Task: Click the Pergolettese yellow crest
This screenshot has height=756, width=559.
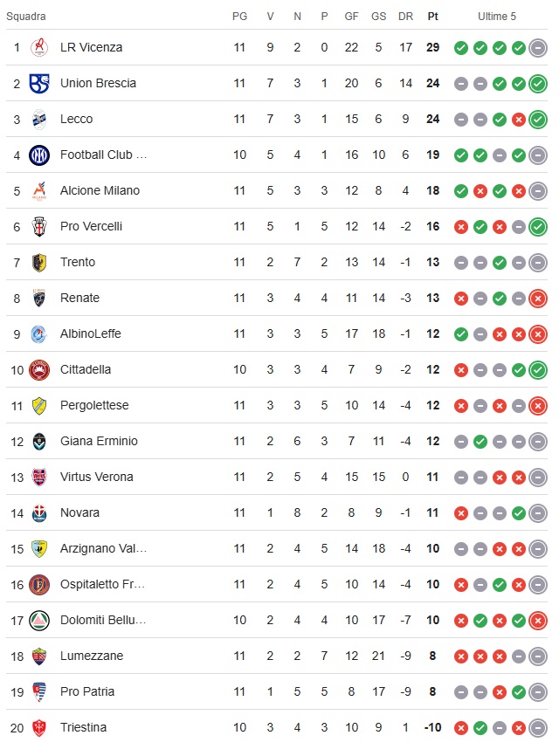Action: click(x=39, y=405)
